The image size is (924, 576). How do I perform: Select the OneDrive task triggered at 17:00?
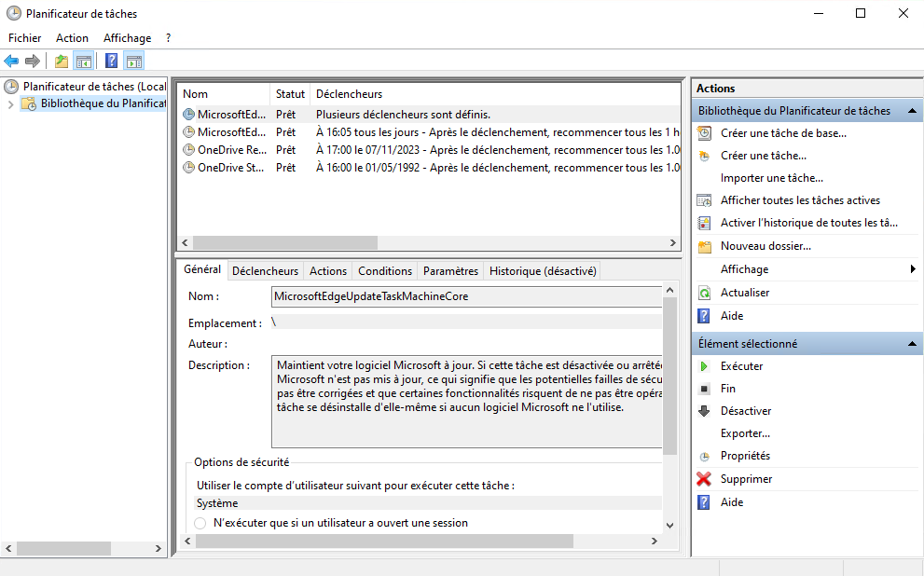(233, 150)
